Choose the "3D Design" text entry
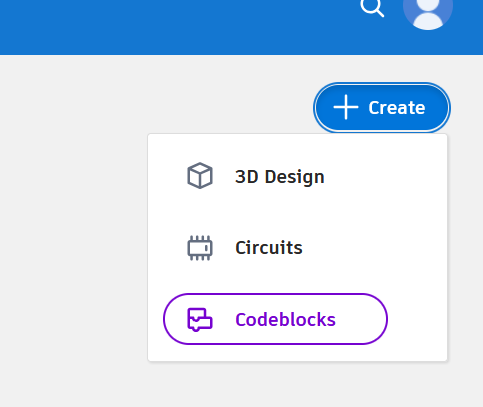The height and width of the screenshot is (407, 483). coord(280,177)
